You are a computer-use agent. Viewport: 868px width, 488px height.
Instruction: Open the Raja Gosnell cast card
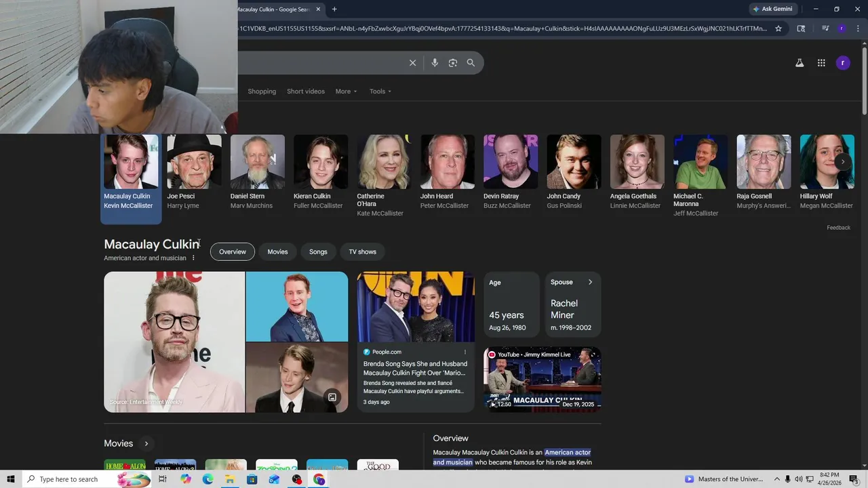764,174
